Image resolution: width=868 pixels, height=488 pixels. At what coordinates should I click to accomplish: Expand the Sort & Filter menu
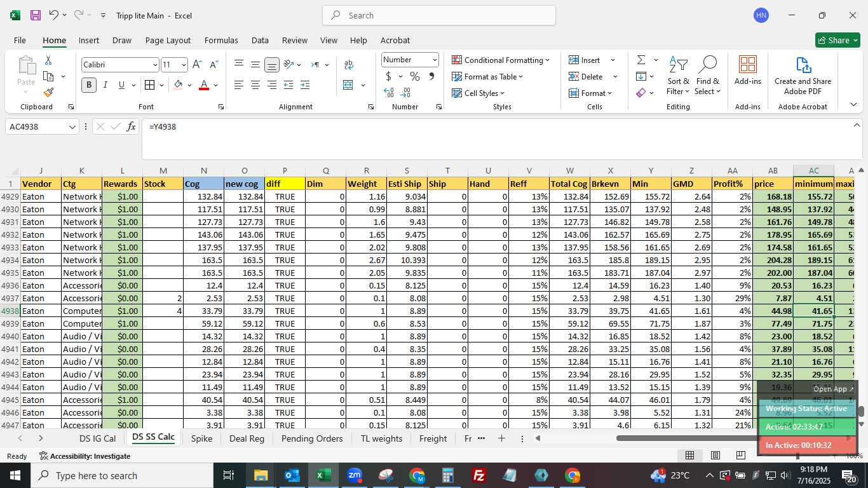[x=679, y=76]
